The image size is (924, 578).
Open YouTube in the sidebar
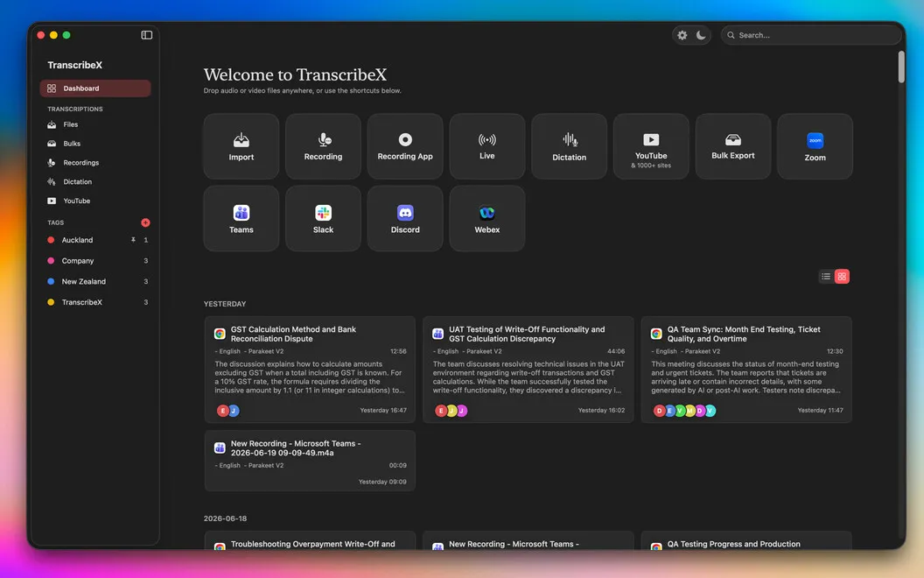click(95, 201)
